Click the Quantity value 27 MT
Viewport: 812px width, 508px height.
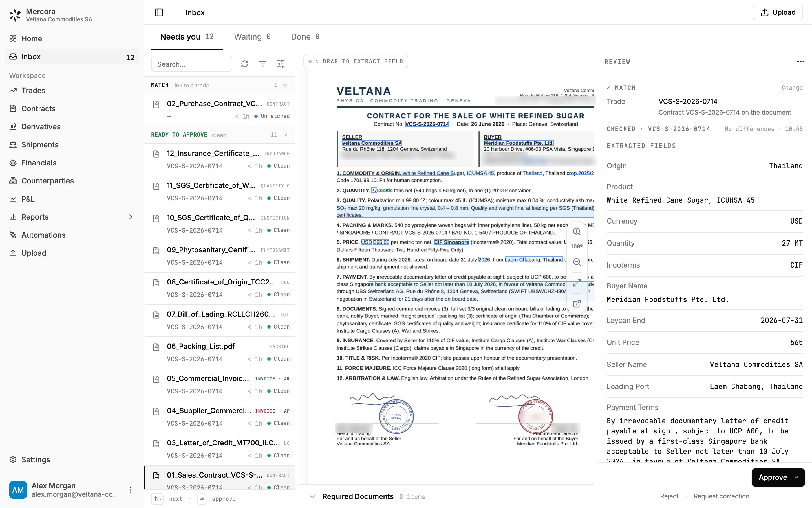coord(792,243)
